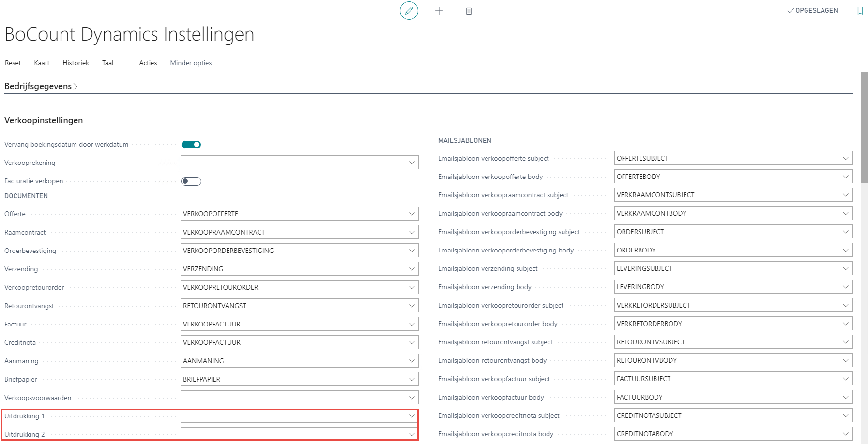
Task: Click the pencil edit icon
Action: point(409,11)
